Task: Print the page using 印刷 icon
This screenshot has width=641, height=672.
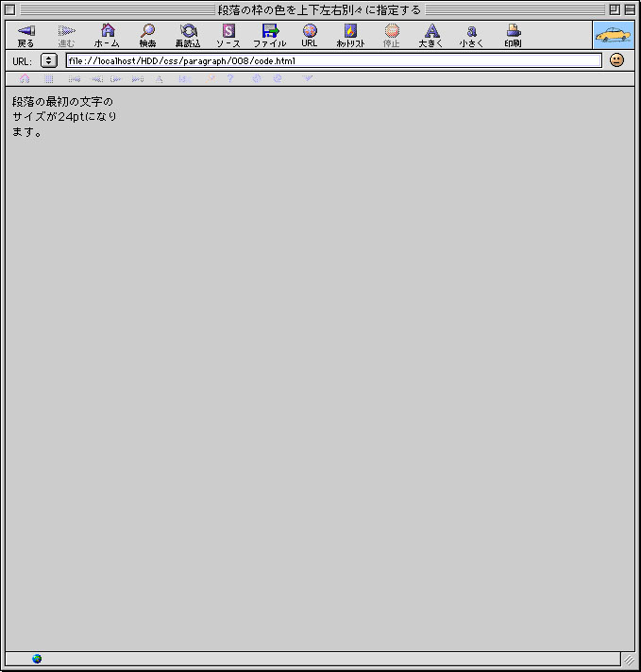Action: click(x=513, y=35)
